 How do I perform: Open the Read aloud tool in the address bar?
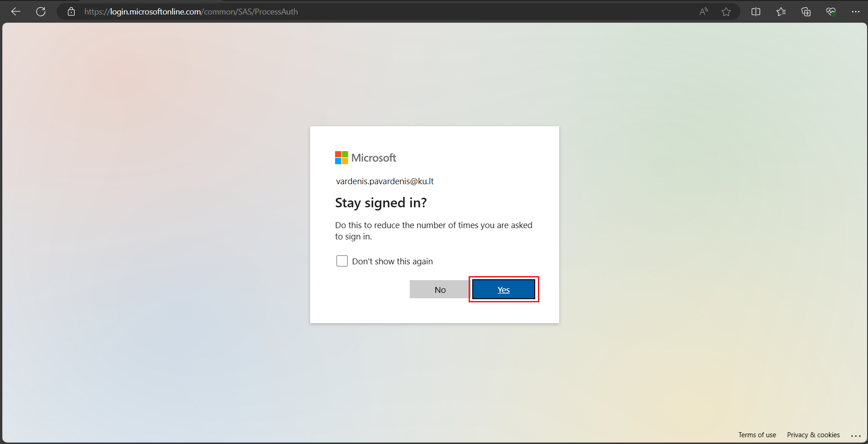(x=703, y=12)
